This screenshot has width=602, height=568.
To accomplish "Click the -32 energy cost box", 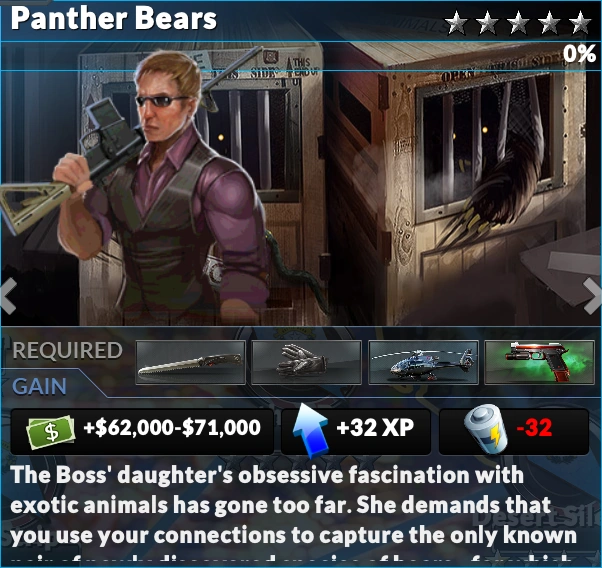I will pyautogui.click(x=514, y=432).
